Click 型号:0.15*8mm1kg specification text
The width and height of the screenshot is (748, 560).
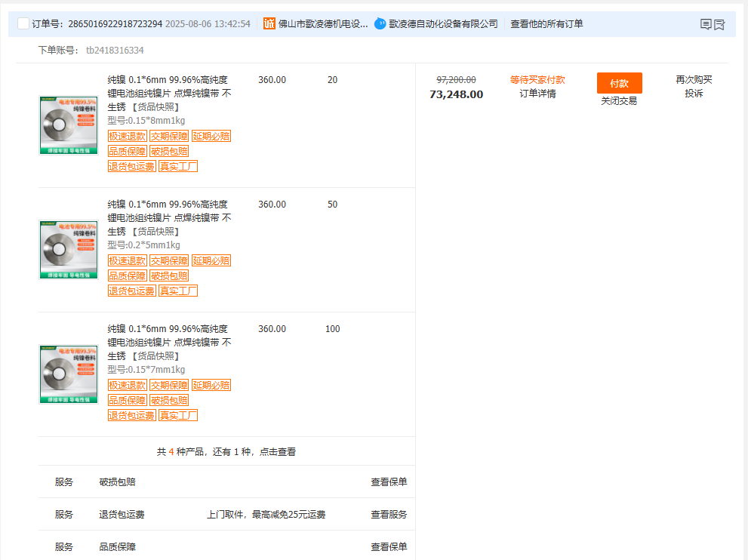coord(146,120)
